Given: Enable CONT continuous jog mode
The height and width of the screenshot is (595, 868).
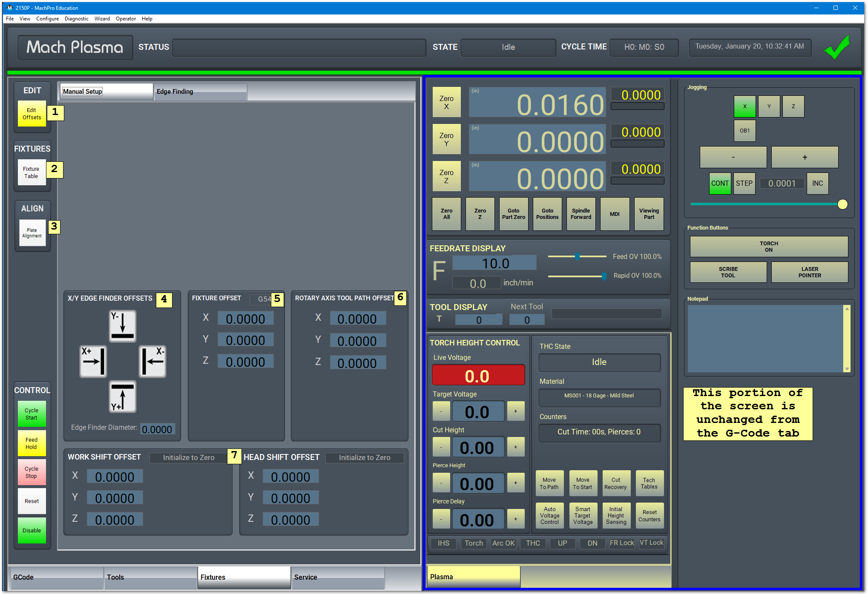Looking at the screenshot, I should tap(720, 184).
